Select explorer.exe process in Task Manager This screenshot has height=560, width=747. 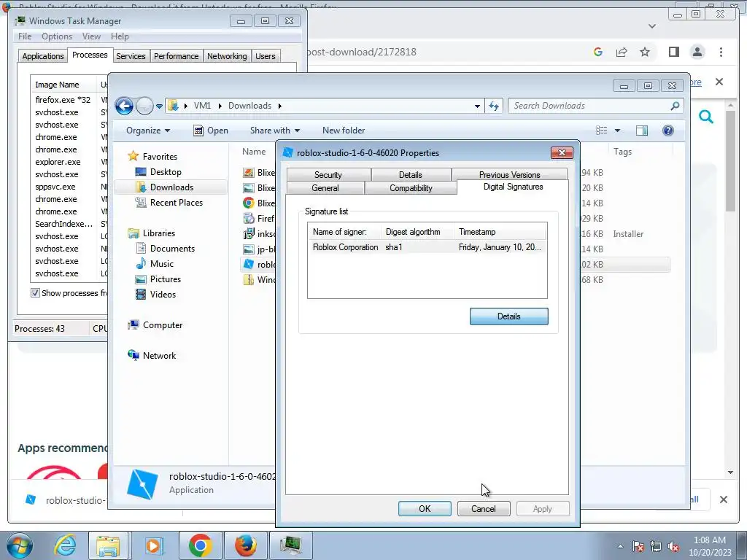(x=69, y=162)
